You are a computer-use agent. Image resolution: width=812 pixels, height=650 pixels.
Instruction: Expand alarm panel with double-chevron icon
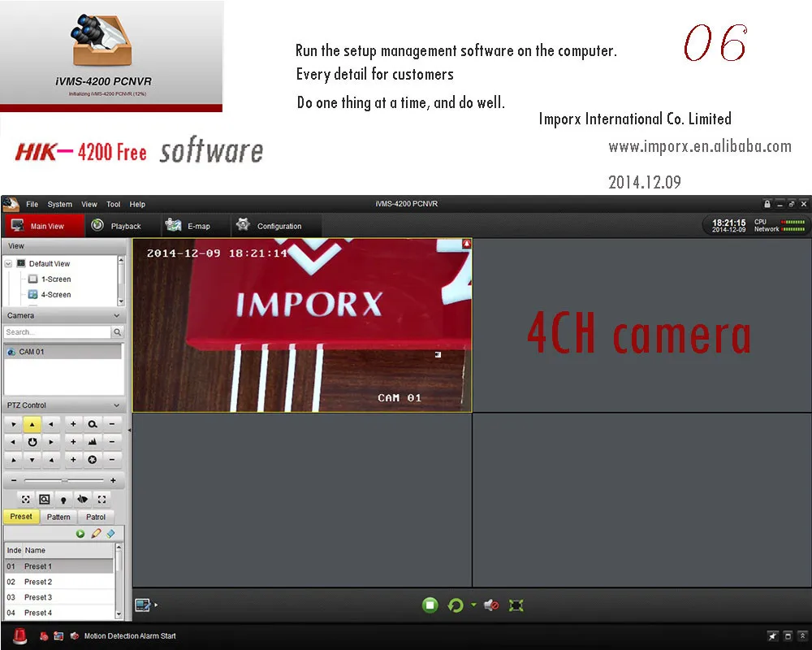click(802, 636)
